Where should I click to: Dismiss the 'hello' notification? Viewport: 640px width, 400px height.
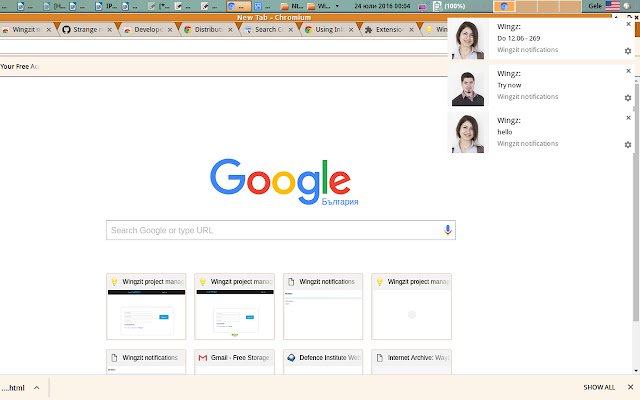coord(629,118)
